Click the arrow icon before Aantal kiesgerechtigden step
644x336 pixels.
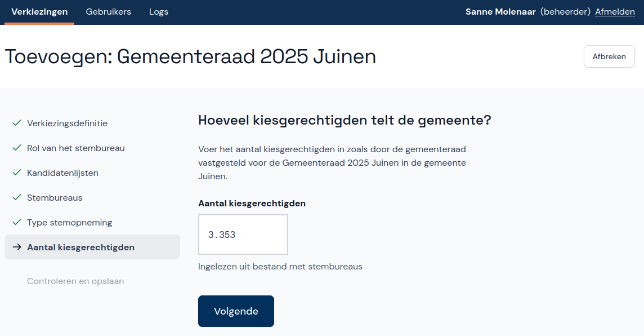[x=17, y=247]
